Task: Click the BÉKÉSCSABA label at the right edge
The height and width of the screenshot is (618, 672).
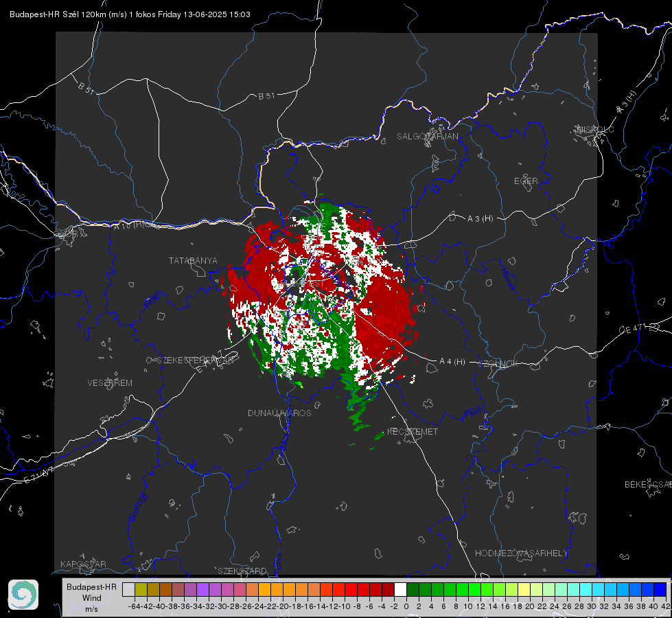Action: point(648,484)
